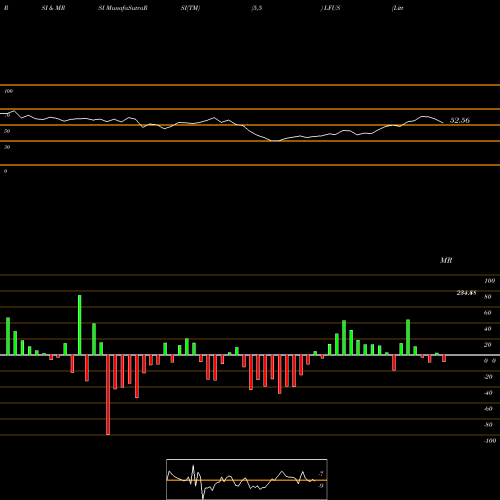
Task: Click the '-20' label on MR axis
Action: coord(488,377)
